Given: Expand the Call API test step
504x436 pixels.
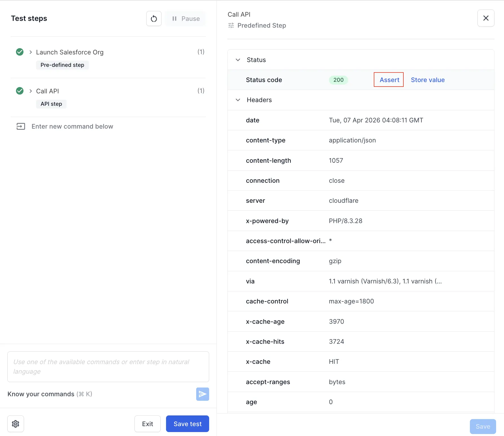Looking at the screenshot, I should point(31,91).
